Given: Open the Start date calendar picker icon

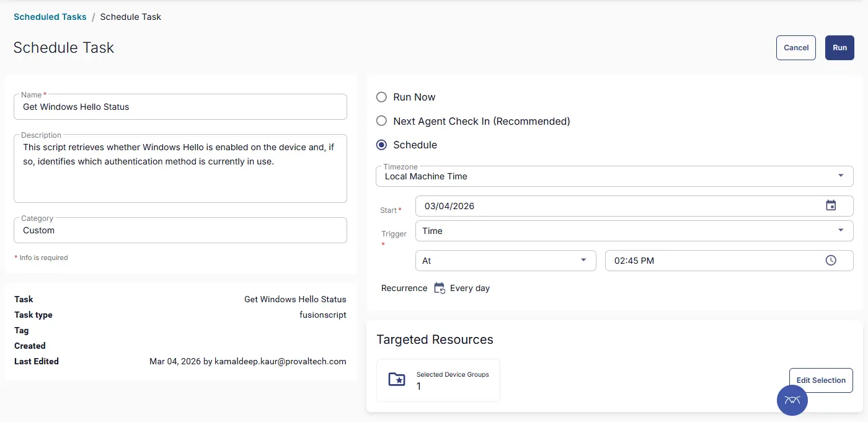Looking at the screenshot, I should point(831,205).
